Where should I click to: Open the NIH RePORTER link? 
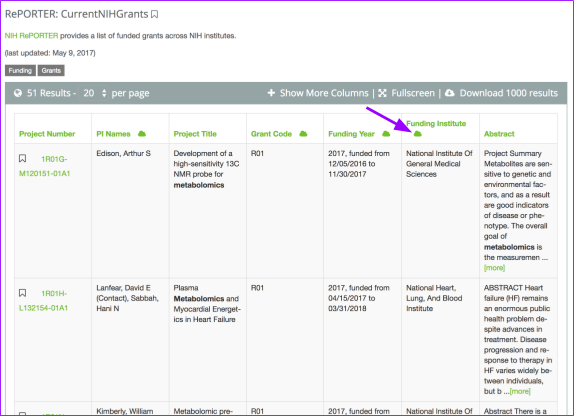(31, 36)
